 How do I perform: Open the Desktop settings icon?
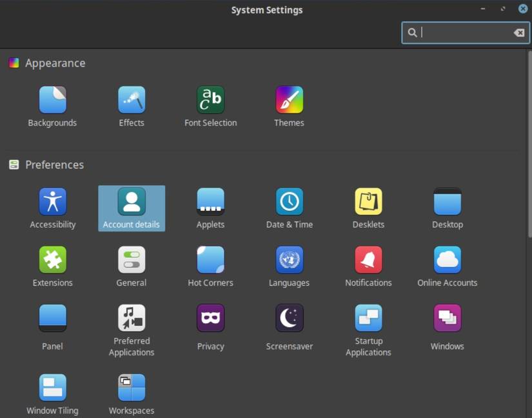[x=447, y=201]
